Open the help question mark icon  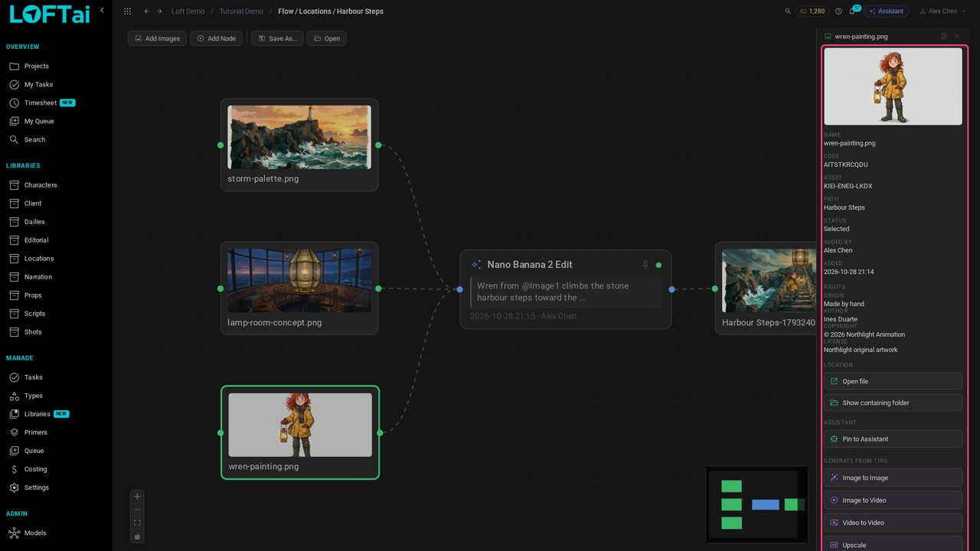point(838,11)
